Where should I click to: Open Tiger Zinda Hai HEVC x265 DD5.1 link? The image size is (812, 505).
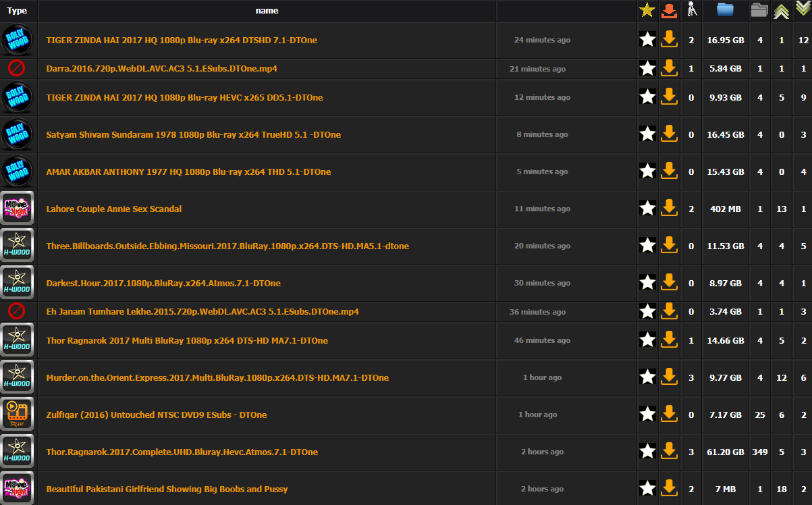click(184, 97)
